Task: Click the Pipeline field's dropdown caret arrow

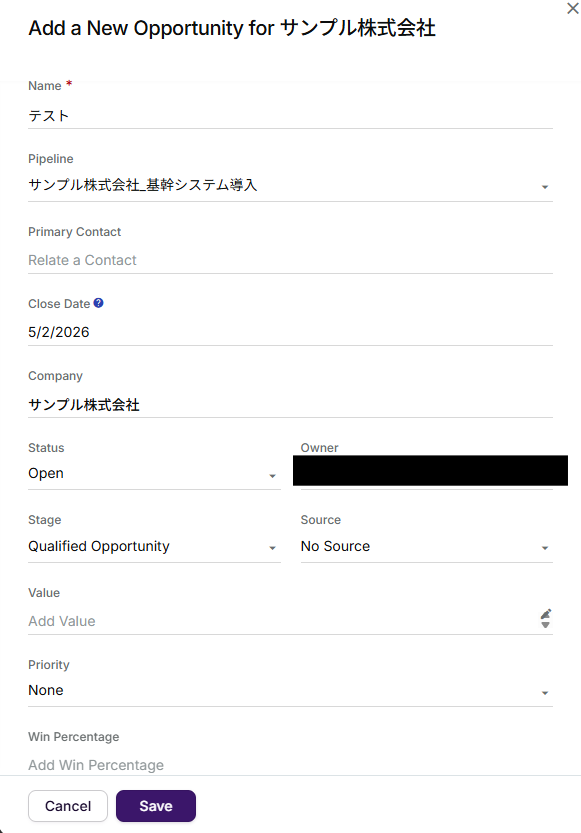Action: point(545,187)
